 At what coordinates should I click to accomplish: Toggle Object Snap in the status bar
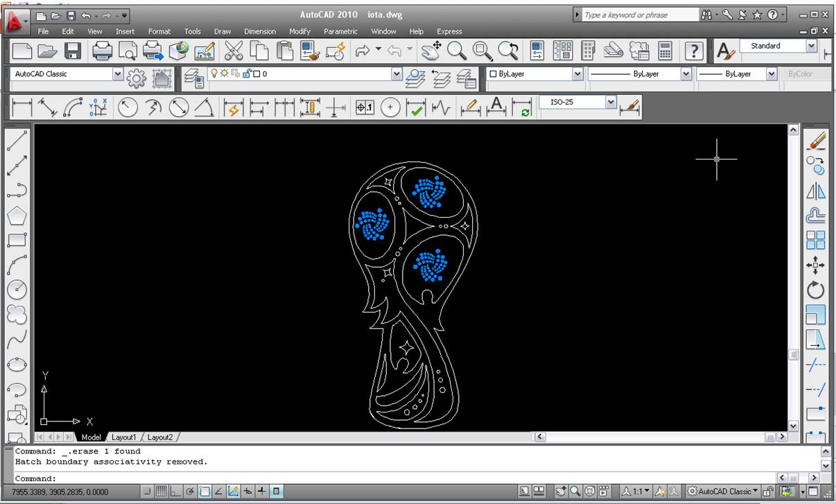[204, 492]
